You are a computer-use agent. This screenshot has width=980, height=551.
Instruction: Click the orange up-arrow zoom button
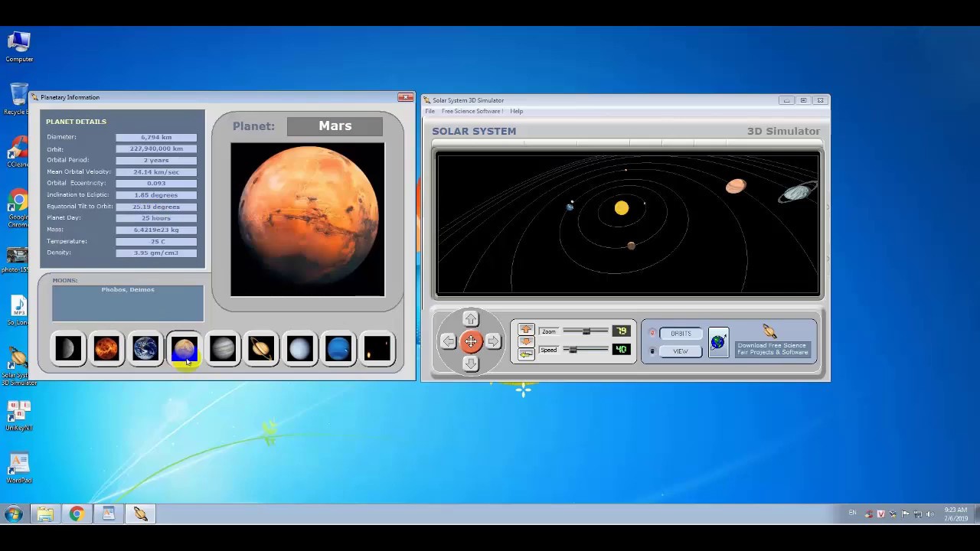525,330
